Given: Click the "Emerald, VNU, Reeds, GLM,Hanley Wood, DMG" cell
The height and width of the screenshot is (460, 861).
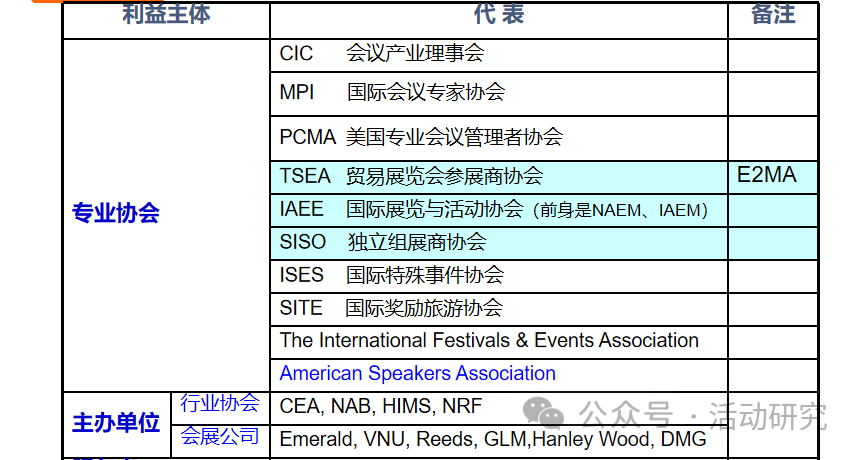Looking at the screenshot, I should pyautogui.click(x=499, y=441).
